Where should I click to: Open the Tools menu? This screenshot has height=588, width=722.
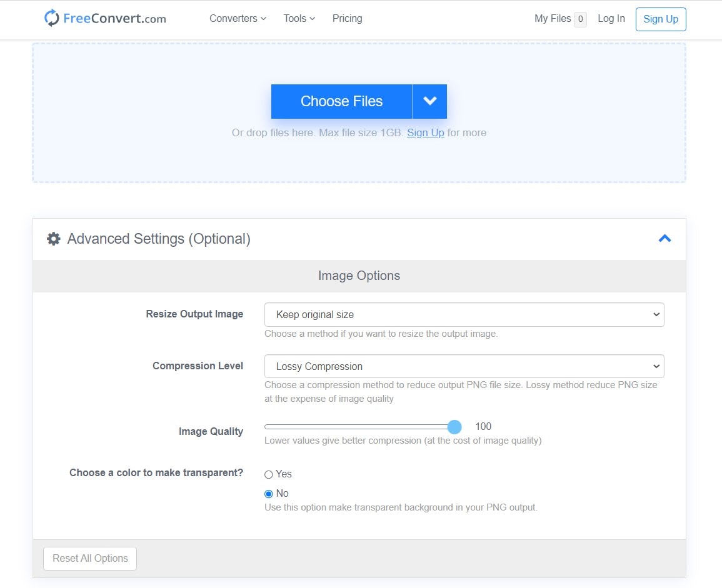[299, 19]
